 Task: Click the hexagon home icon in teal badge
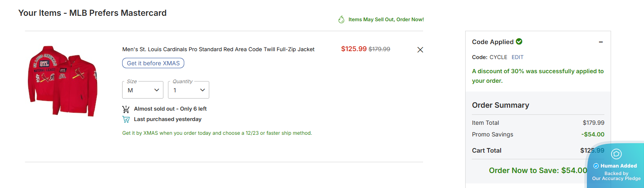(x=616, y=154)
